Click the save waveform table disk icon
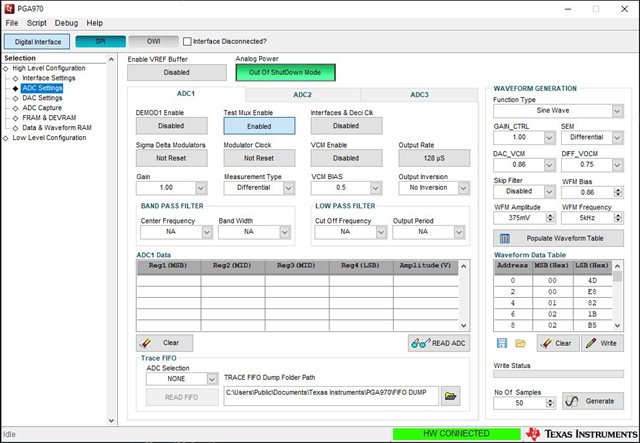Screen dimensions: 640x443 pyautogui.click(x=502, y=343)
